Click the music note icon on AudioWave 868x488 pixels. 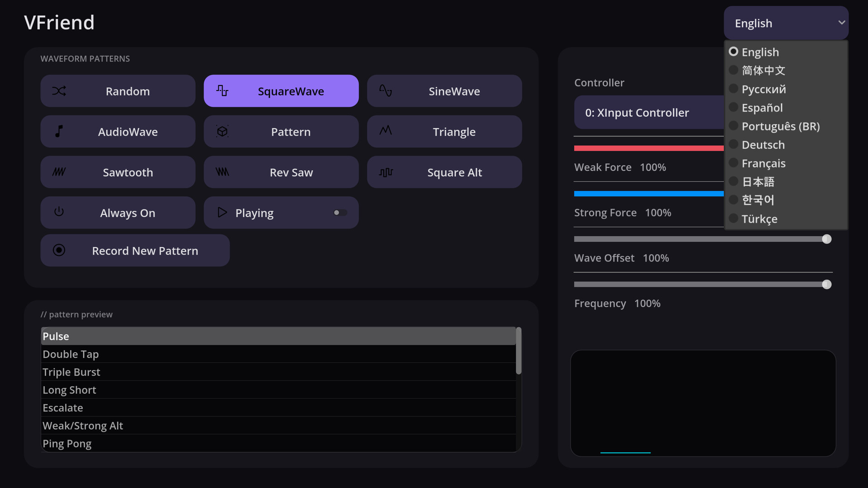[x=59, y=132]
